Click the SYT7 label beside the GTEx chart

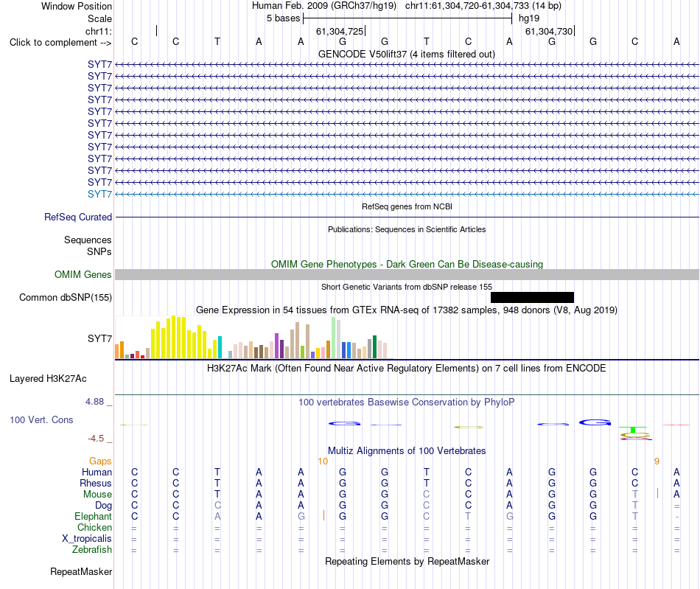[x=99, y=338]
